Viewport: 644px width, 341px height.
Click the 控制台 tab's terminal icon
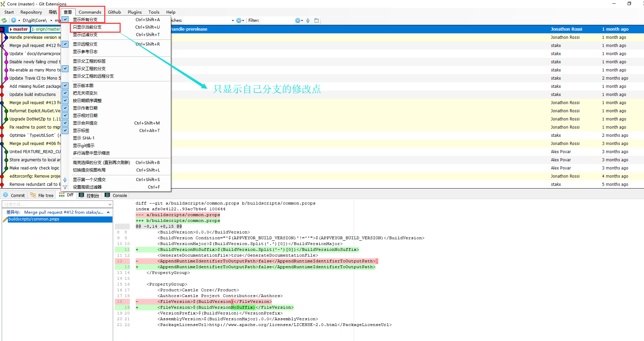pyautogui.click(x=81, y=195)
